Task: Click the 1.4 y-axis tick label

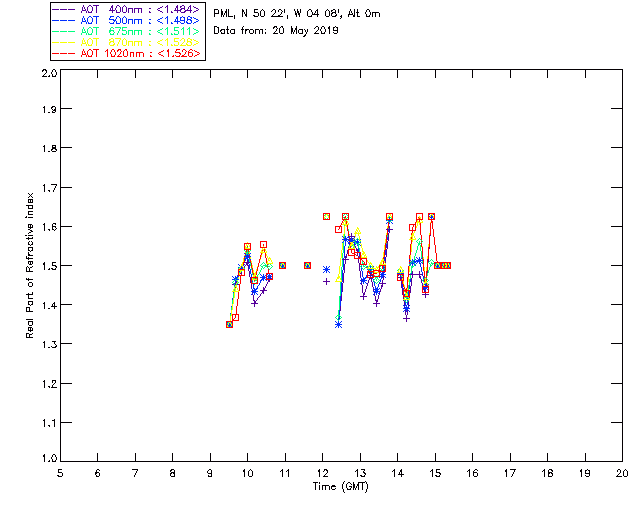Action: point(49,305)
